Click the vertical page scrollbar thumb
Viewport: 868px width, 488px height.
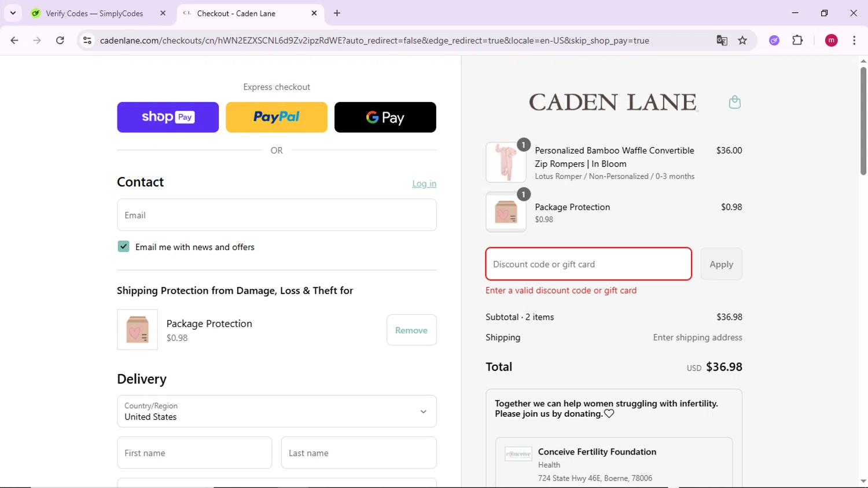[863, 120]
